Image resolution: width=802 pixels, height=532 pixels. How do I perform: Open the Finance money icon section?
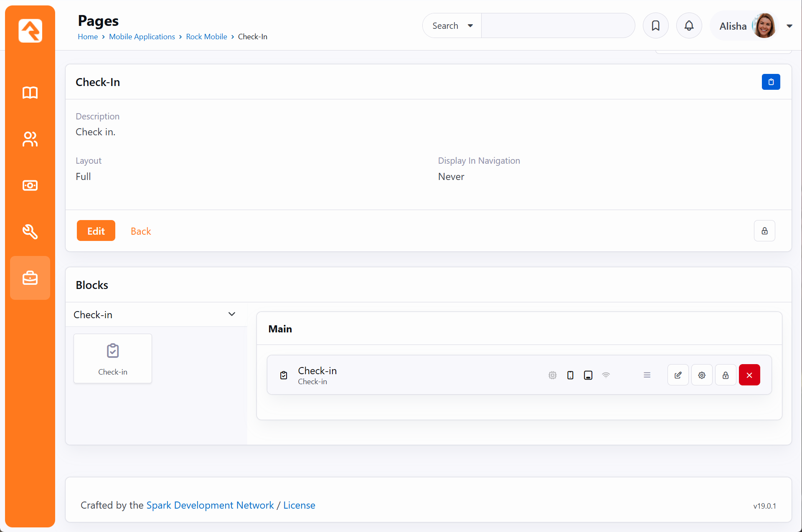coord(30,185)
